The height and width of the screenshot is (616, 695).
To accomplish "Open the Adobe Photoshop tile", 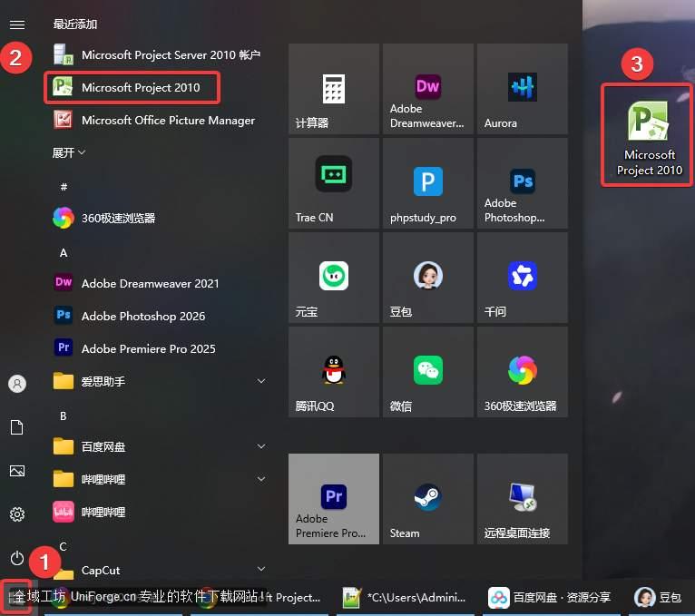I will point(523,183).
